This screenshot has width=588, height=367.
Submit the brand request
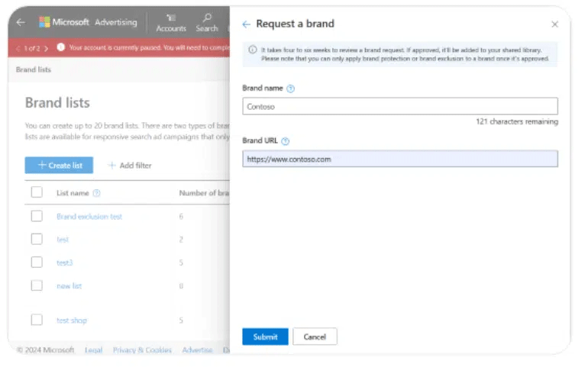[265, 336]
